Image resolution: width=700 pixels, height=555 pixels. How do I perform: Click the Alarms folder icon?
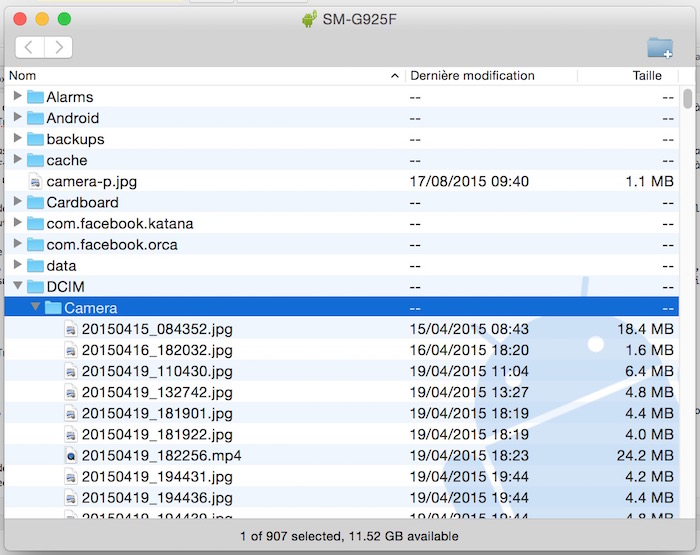tap(35, 97)
